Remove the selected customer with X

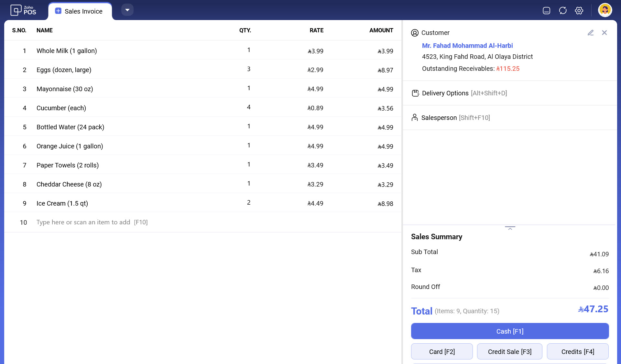coord(604,33)
